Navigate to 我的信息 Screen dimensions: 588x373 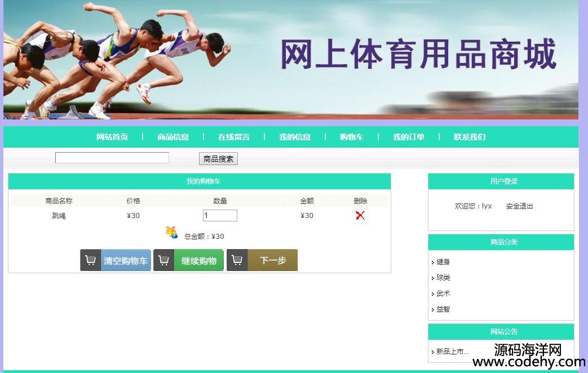(295, 137)
